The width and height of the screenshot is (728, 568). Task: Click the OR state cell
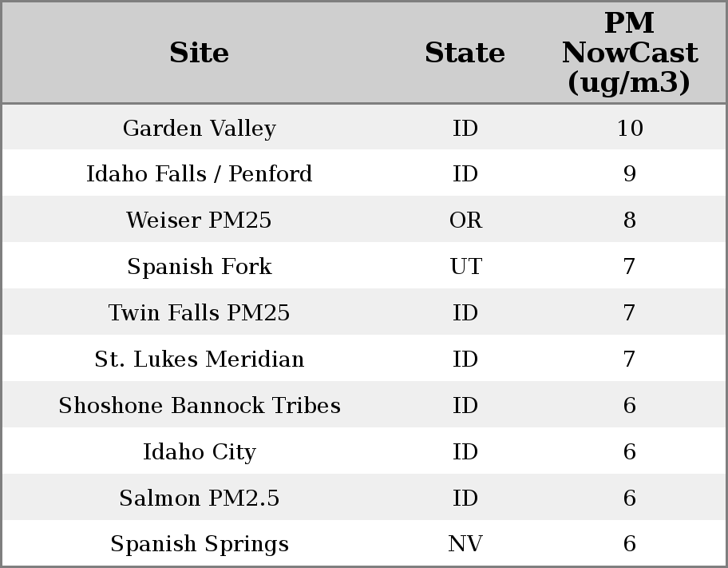pos(465,220)
